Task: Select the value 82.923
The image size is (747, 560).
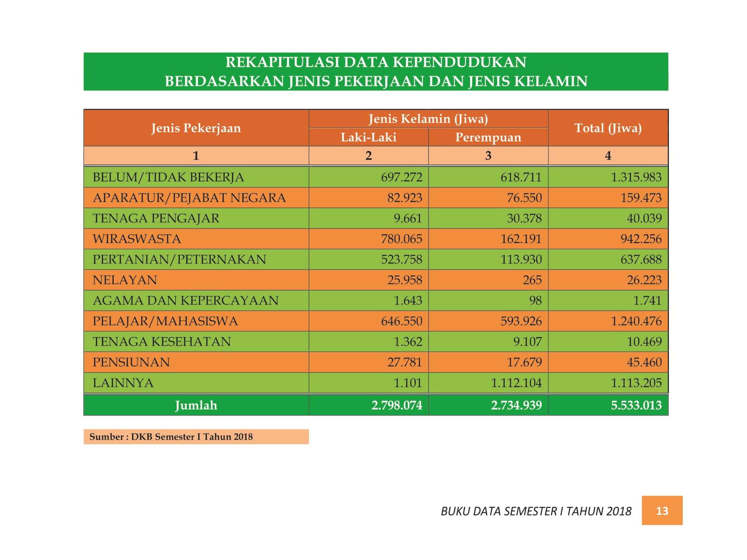Action: coord(405,197)
